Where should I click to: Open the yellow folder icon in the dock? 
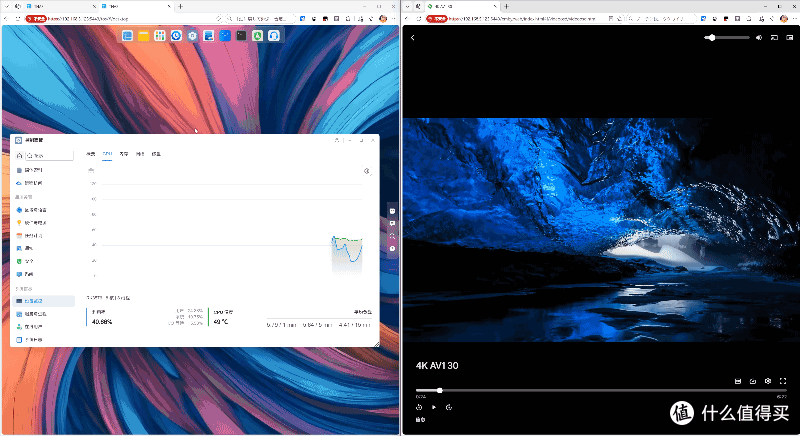coord(143,36)
